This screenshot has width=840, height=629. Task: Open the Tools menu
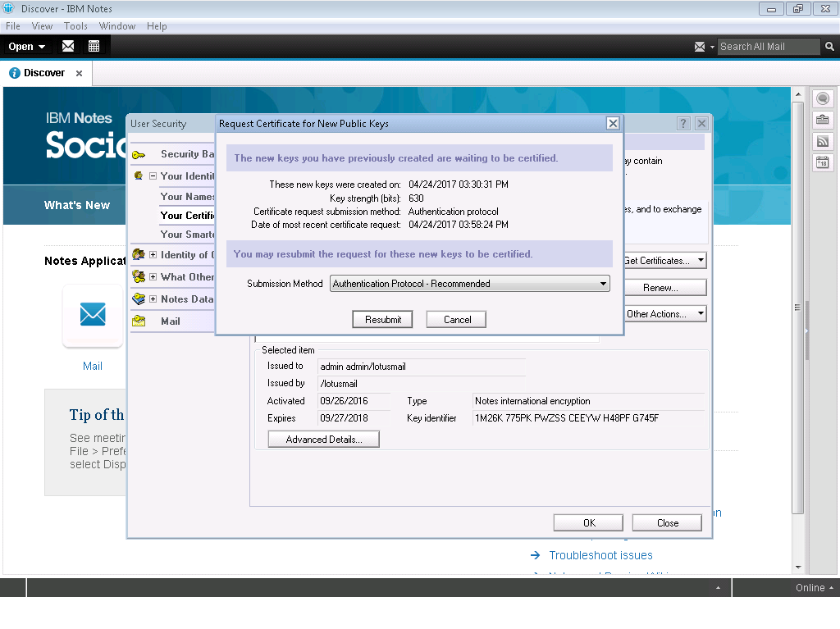pos(75,26)
